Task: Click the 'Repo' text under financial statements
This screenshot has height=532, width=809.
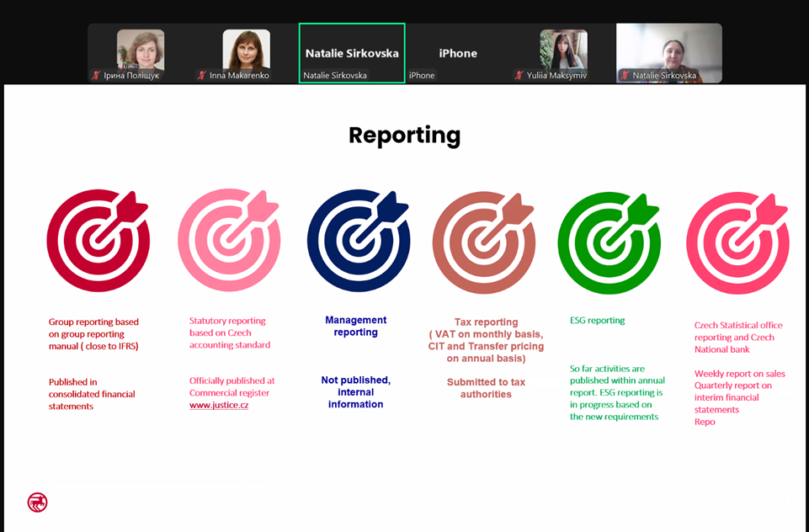Action: pyautogui.click(x=705, y=422)
